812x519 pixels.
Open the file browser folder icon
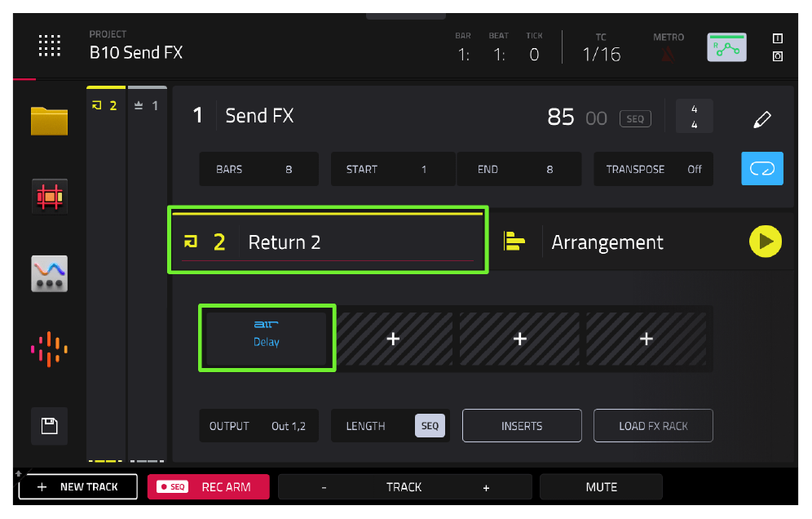pos(49,121)
